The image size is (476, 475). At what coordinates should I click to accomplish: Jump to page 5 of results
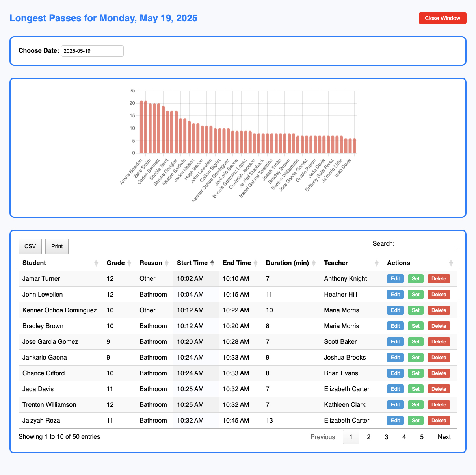click(x=422, y=437)
